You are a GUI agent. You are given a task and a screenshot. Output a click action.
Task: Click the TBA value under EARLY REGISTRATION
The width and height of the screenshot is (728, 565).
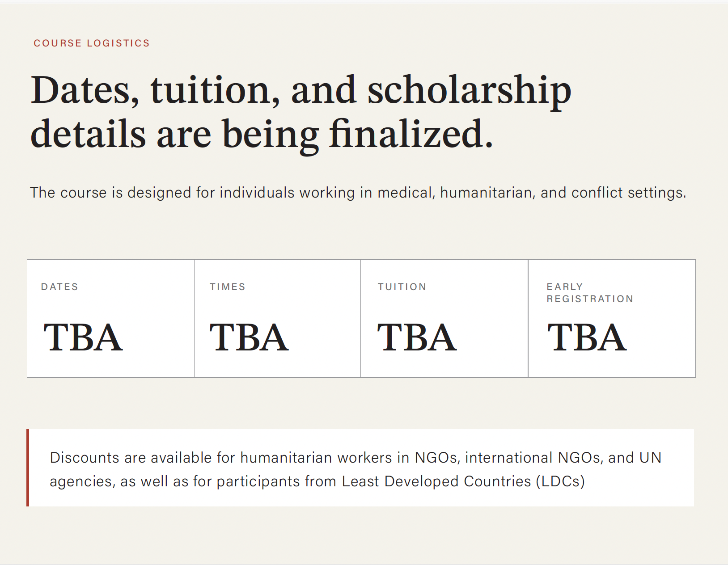[587, 337]
